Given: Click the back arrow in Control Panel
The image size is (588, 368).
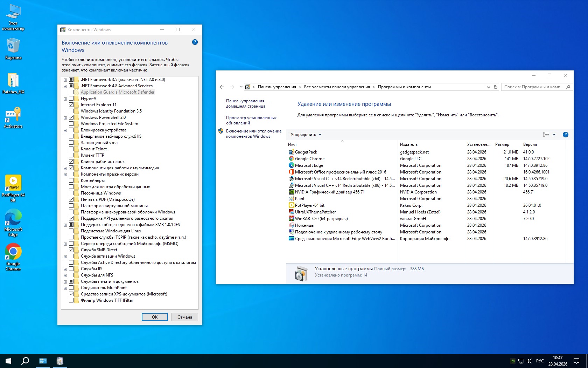Looking at the screenshot, I should (222, 87).
